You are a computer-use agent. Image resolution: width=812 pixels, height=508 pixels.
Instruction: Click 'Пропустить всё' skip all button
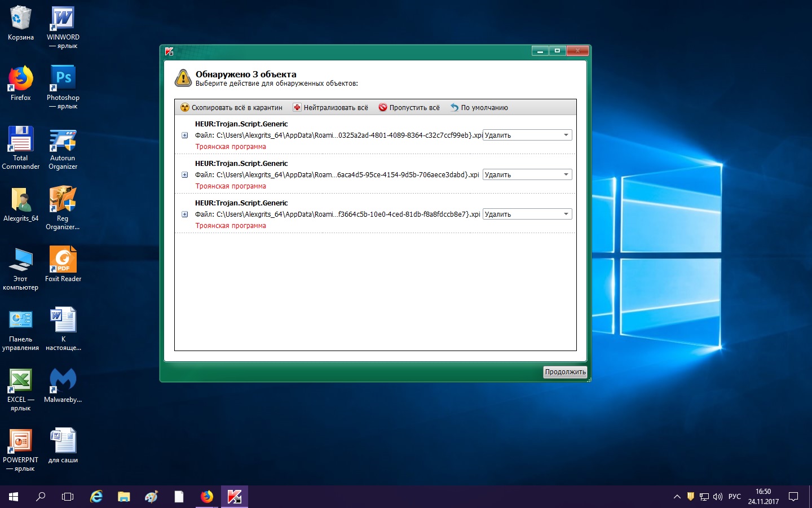(x=409, y=107)
